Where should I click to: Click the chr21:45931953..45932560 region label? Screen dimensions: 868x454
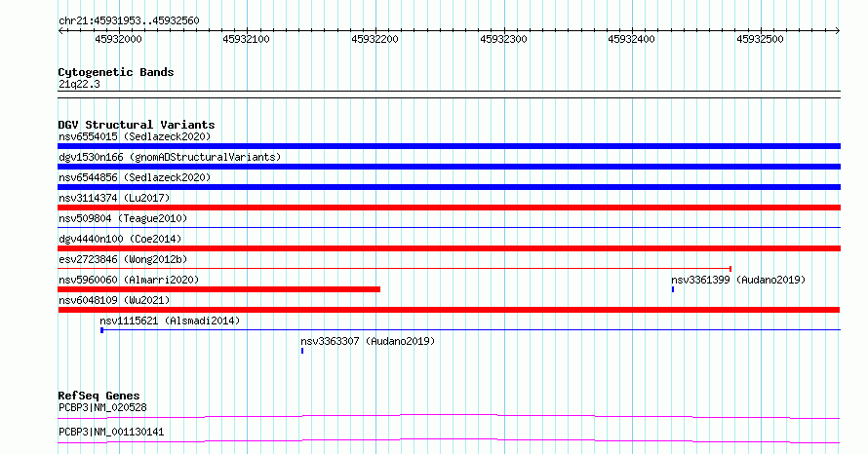coord(129,20)
